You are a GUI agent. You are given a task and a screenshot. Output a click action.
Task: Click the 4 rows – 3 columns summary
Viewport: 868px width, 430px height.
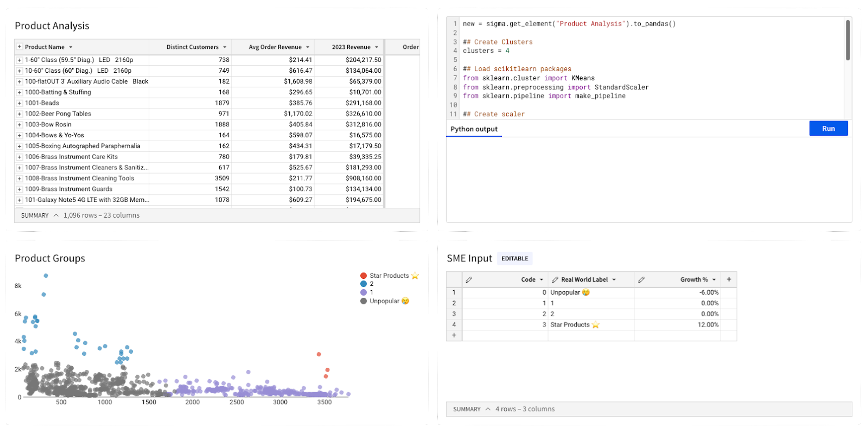[x=525, y=409]
